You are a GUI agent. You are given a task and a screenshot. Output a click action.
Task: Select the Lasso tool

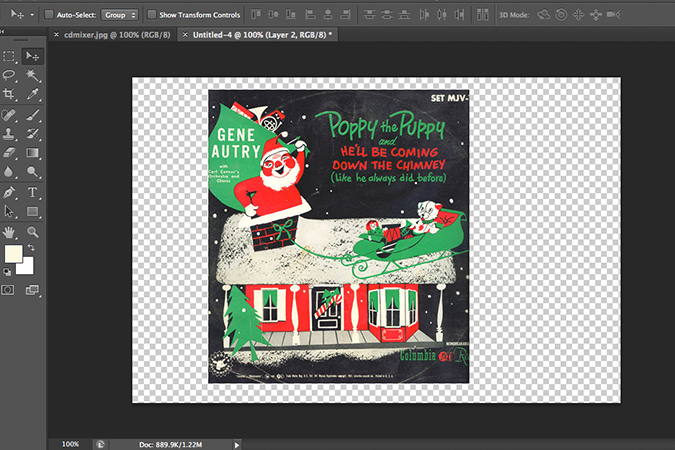(x=9, y=75)
